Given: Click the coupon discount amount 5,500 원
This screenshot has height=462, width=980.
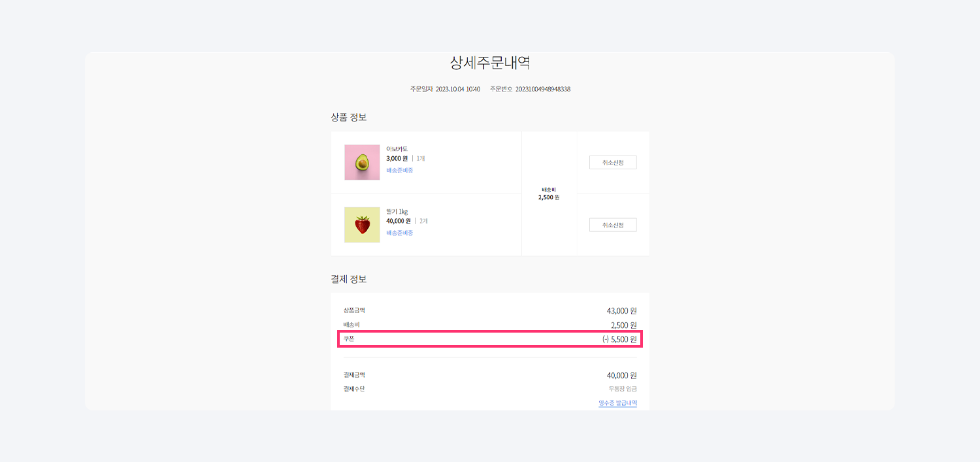Looking at the screenshot, I should tap(619, 339).
